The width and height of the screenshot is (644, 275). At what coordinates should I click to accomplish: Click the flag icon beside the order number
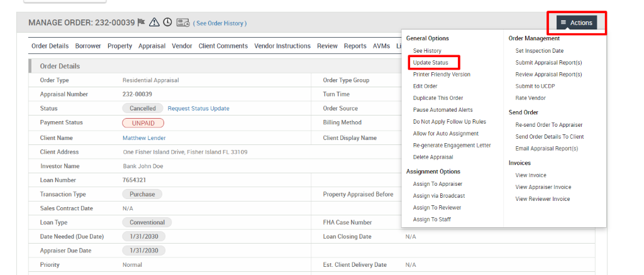[x=142, y=22]
